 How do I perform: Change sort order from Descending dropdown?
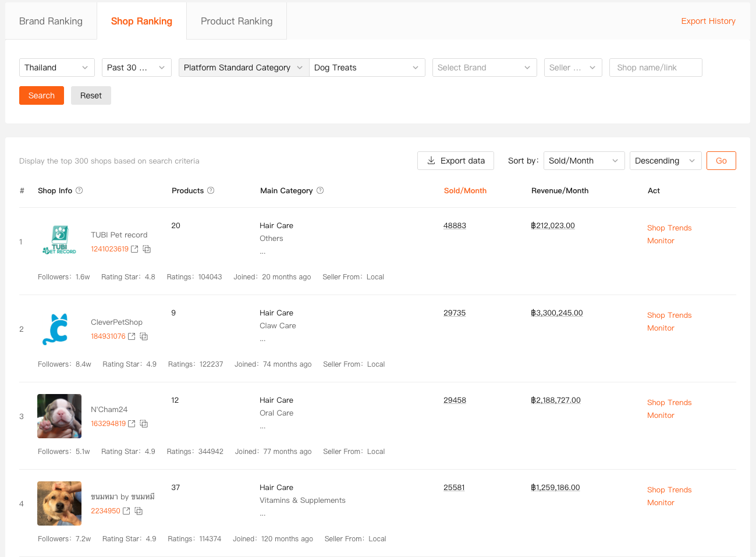pos(664,161)
